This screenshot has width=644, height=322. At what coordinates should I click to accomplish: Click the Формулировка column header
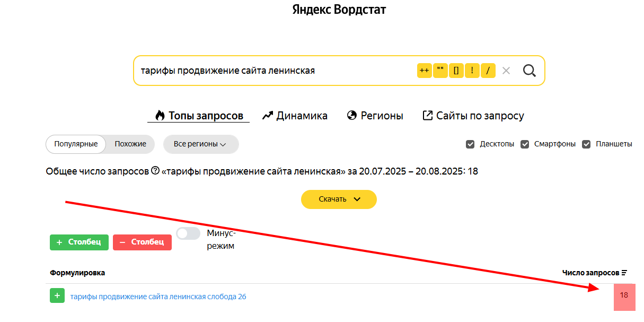[77, 273]
